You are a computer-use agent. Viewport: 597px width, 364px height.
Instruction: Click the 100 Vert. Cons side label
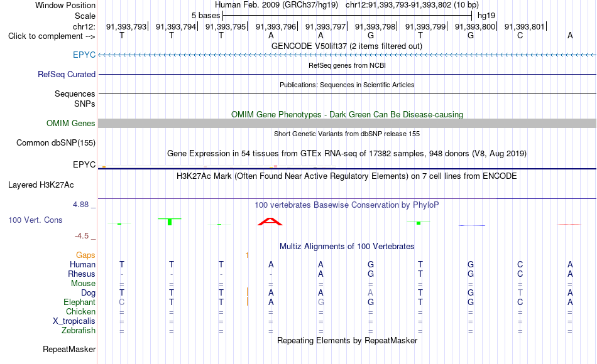(35, 220)
